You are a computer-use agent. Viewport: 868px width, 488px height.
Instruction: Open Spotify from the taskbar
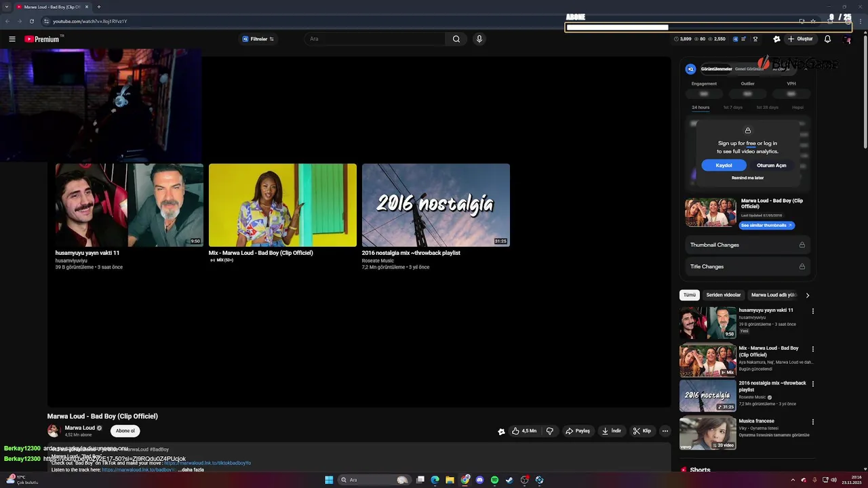(x=495, y=480)
